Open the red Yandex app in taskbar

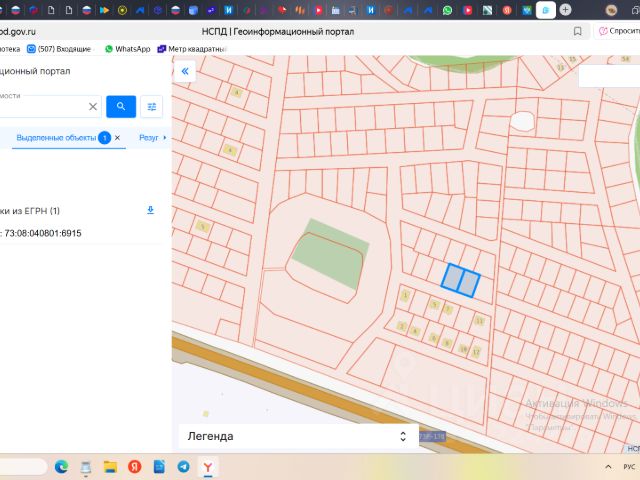135,467
